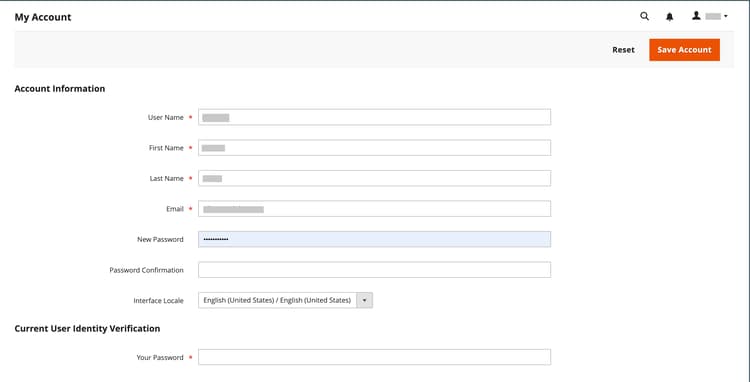Viewport: 750px width, 382px height.
Task: Click the Password Confirmation label
Action: tap(146, 270)
